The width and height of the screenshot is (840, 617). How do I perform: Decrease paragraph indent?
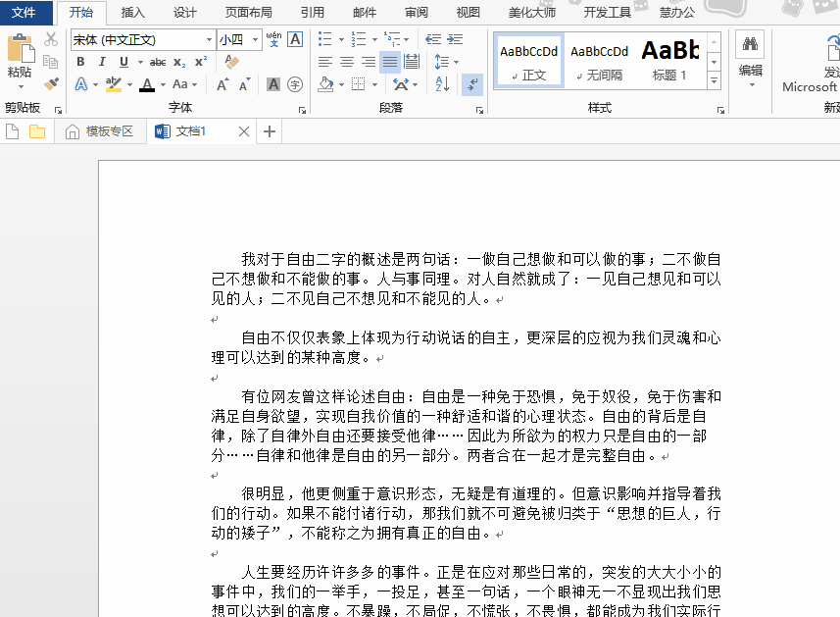(x=433, y=39)
